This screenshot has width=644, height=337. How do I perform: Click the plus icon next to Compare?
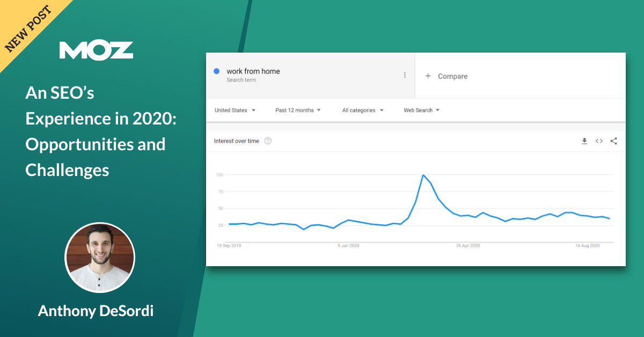pos(428,76)
